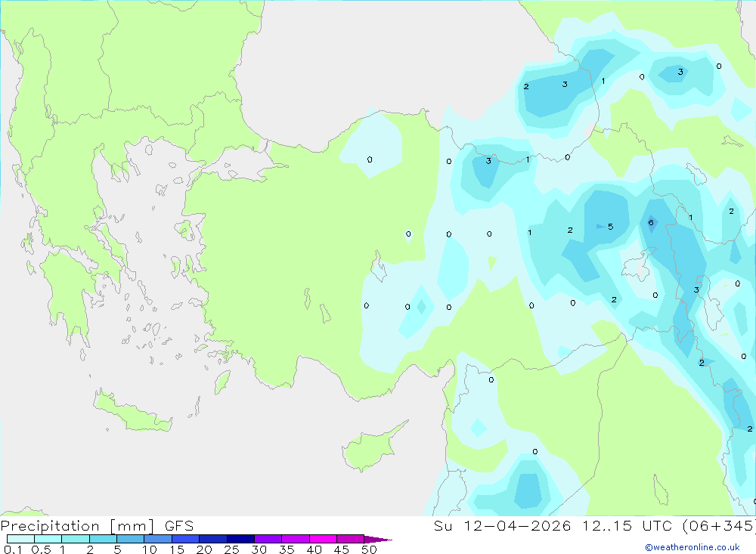This screenshot has width=756, height=554.
Task: Click the 20–25 mm legend color box
Action: [x=213, y=539]
